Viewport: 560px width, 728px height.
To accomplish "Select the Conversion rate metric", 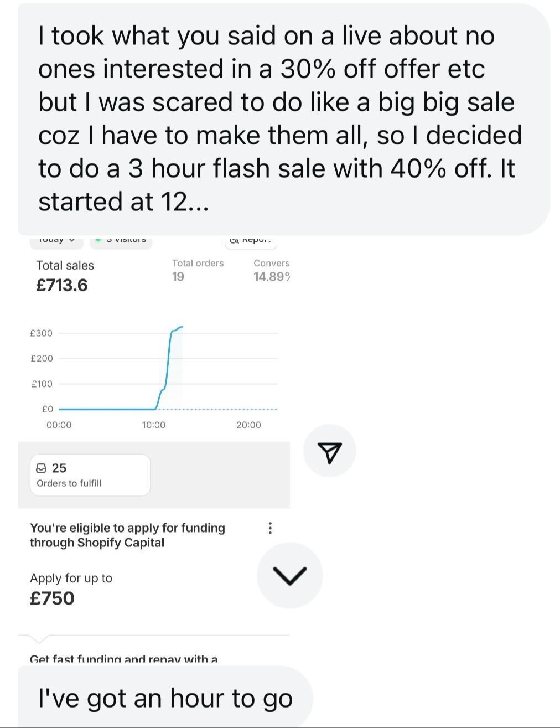I will 271,270.
